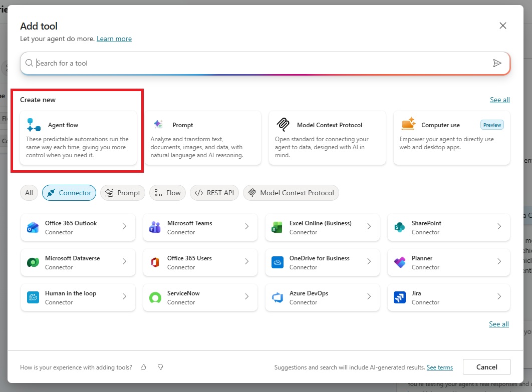This screenshot has width=532, height=392.
Task: Choose the Prompt card description text
Action: 197,147
